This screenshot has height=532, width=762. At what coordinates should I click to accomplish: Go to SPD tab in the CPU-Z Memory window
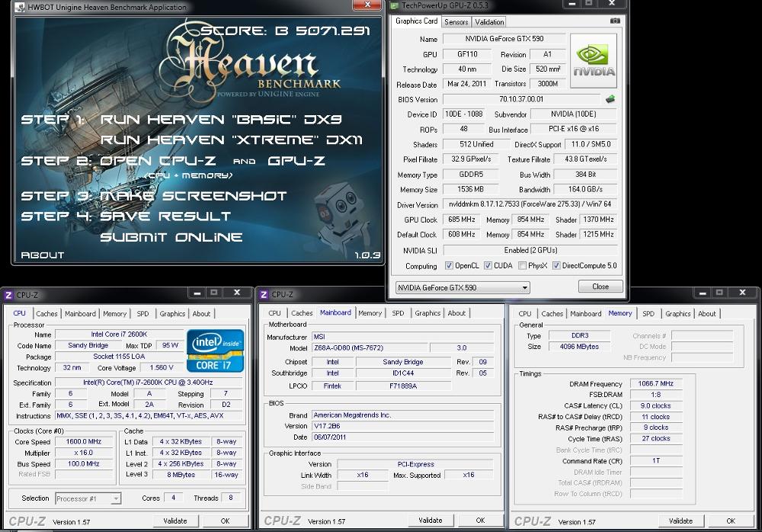[x=648, y=314]
